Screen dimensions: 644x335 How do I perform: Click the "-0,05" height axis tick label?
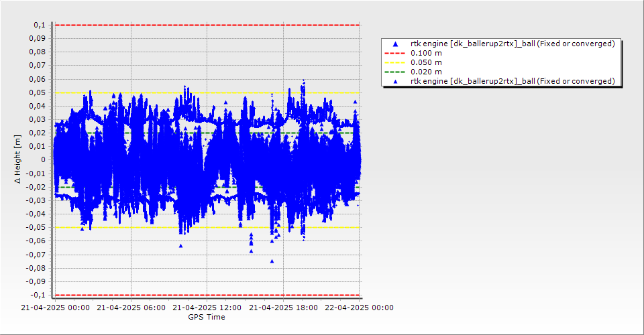(x=36, y=228)
